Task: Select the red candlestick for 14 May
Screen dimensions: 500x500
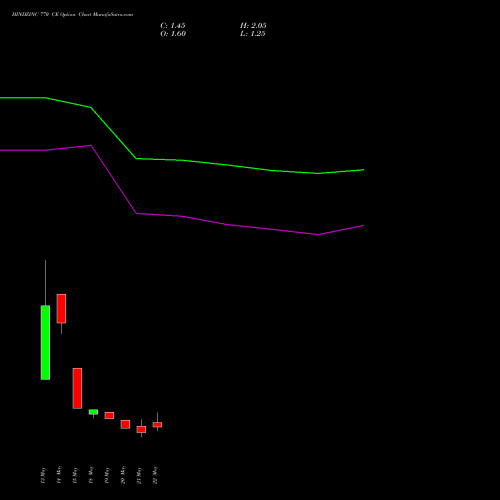Action: point(61,309)
